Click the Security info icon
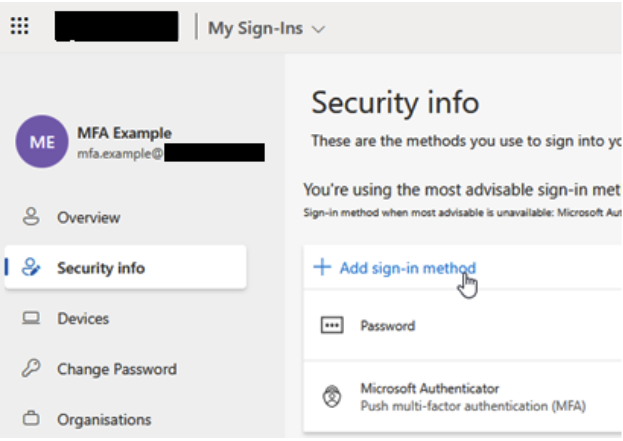Screen dimensions: 623x441 coord(31,268)
